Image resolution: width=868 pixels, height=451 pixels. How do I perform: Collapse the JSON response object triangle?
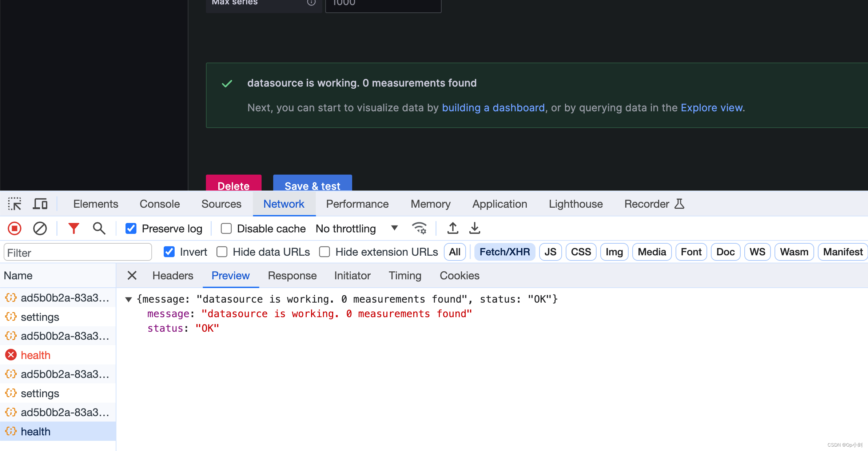pos(128,299)
